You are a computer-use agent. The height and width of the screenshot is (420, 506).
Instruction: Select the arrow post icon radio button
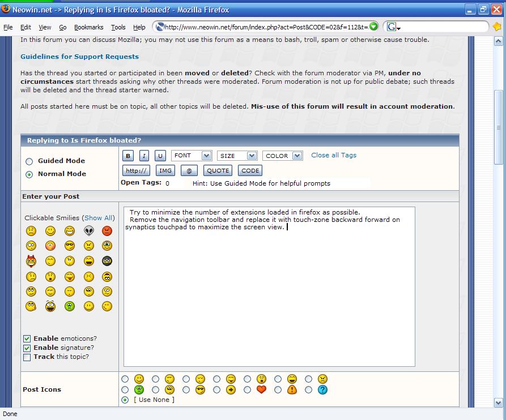point(216,390)
